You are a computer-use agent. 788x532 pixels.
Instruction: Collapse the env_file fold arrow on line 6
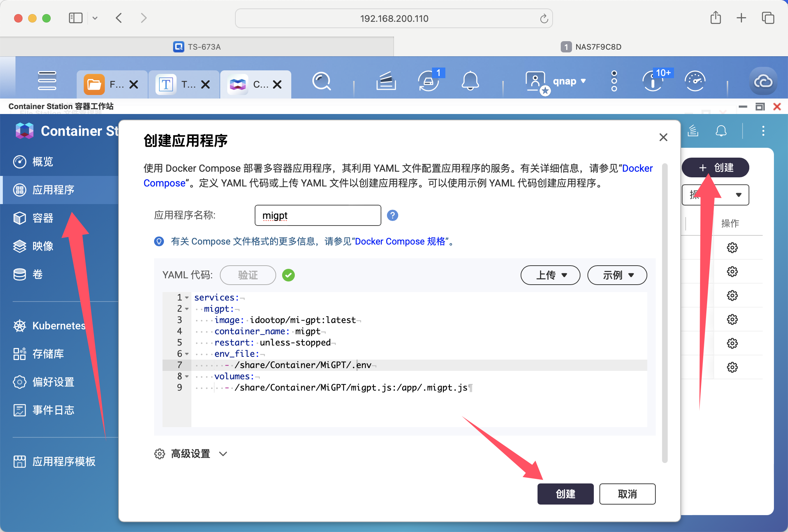(187, 354)
